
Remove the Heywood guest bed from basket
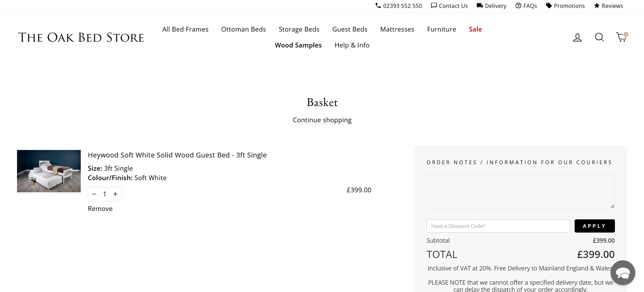point(100,209)
